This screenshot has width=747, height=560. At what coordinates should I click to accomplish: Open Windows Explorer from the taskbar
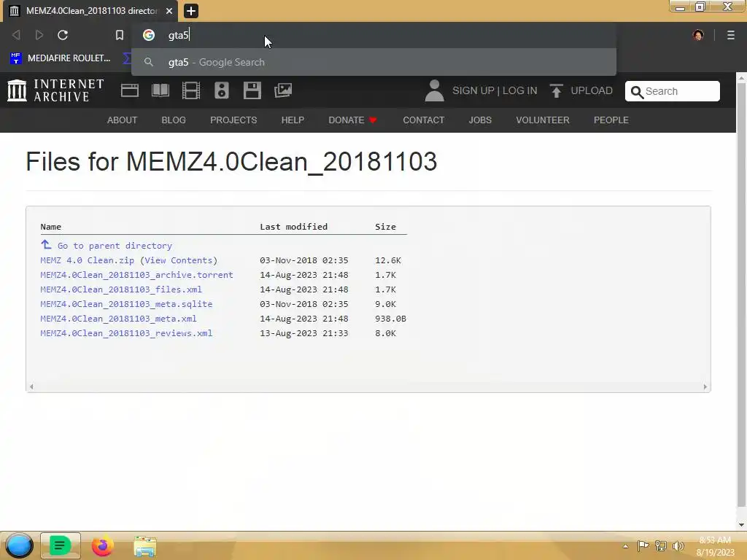145,545
